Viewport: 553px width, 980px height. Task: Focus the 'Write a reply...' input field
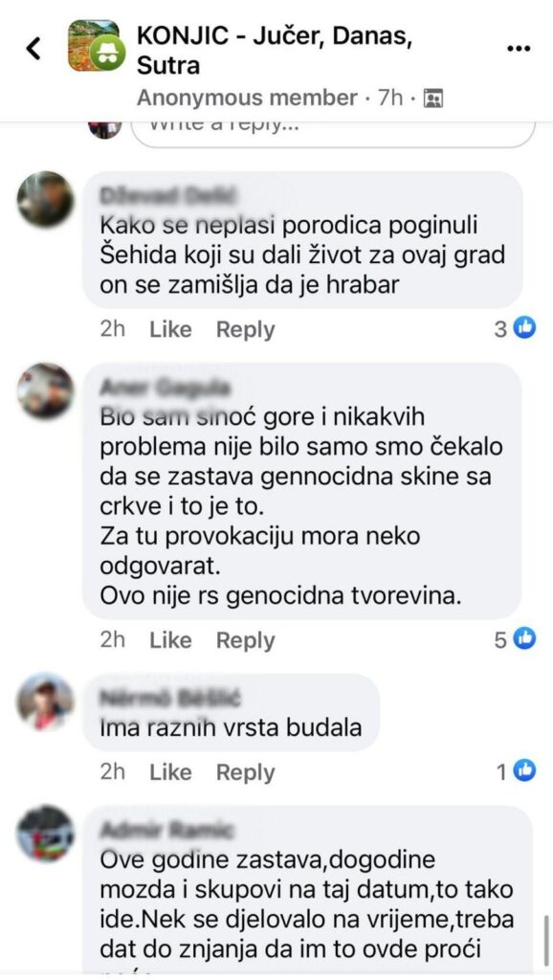(333, 134)
